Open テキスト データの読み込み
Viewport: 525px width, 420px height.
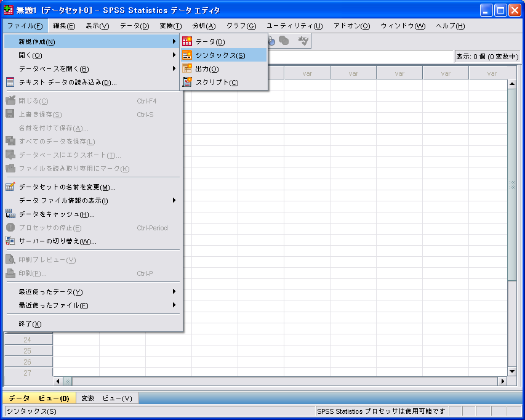(68, 83)
